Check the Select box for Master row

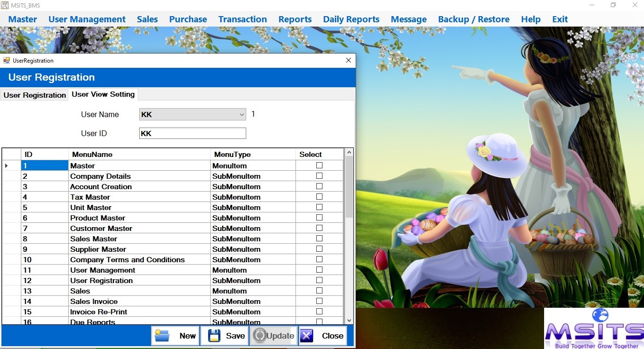[320, 165]
